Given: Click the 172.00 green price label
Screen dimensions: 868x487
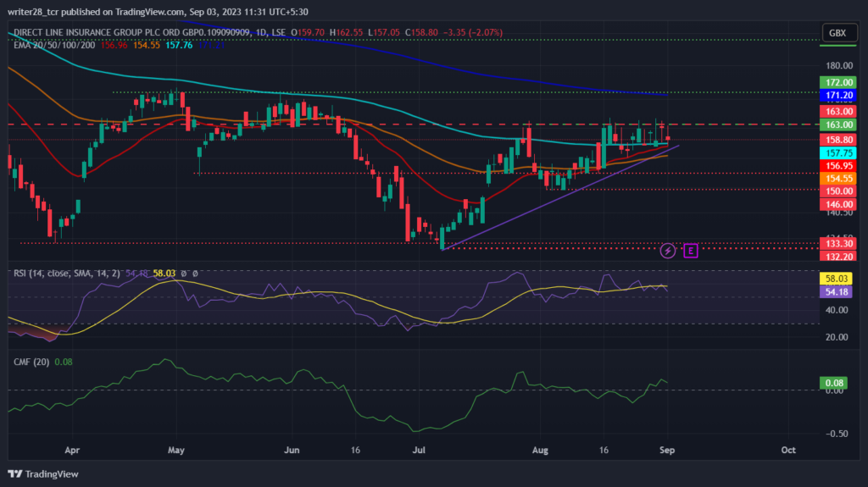Looking at the screenshot, I should pyautogui.click(x=838, y=82).
